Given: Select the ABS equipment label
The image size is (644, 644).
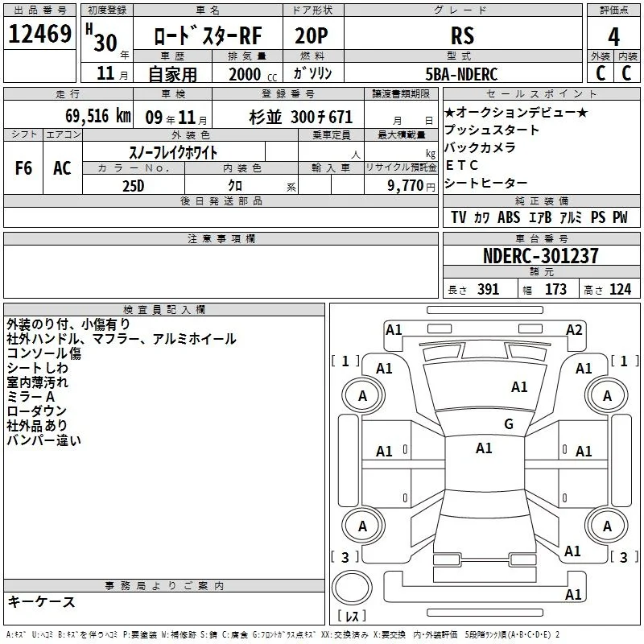Looking at the screenshot, I should pyautogui.click(x=509, y=217).
